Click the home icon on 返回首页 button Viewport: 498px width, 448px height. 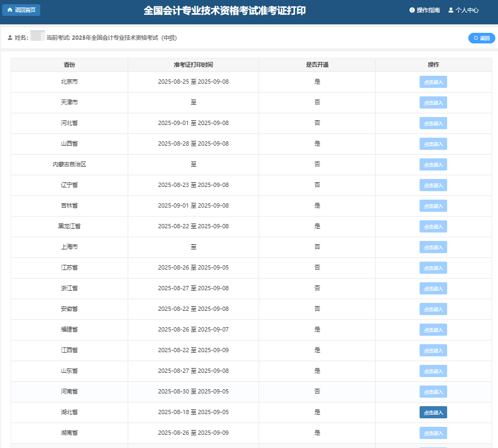click(9, 10)
